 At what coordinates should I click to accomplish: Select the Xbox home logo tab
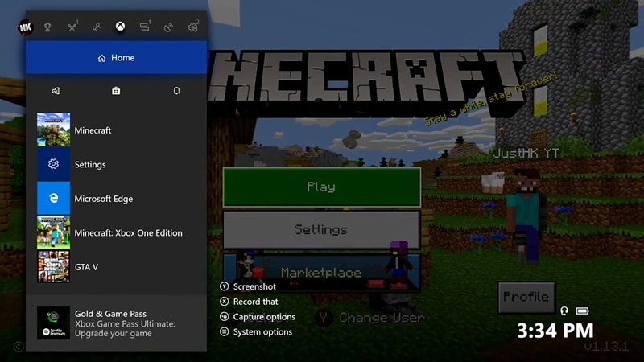tap(120, 27)
